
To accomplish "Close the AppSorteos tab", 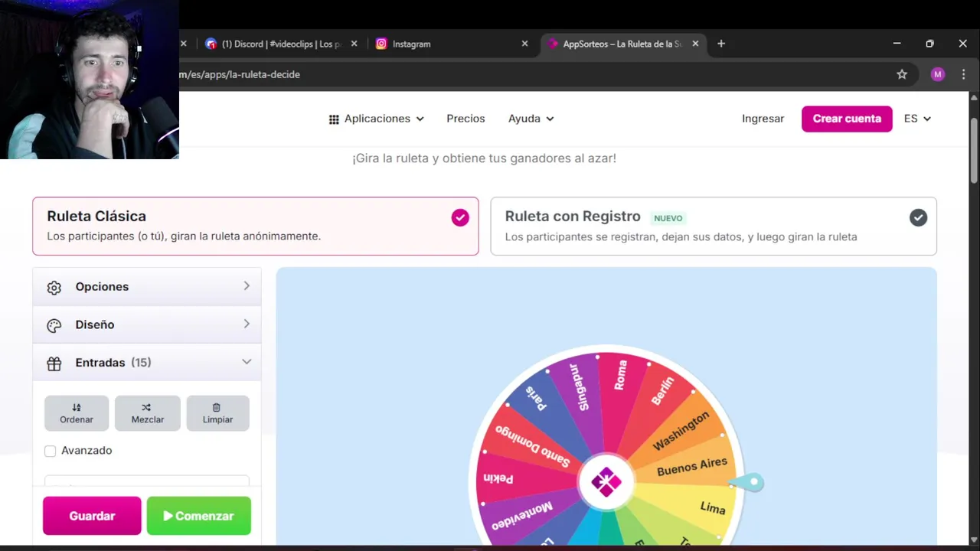I will point(695,44).
